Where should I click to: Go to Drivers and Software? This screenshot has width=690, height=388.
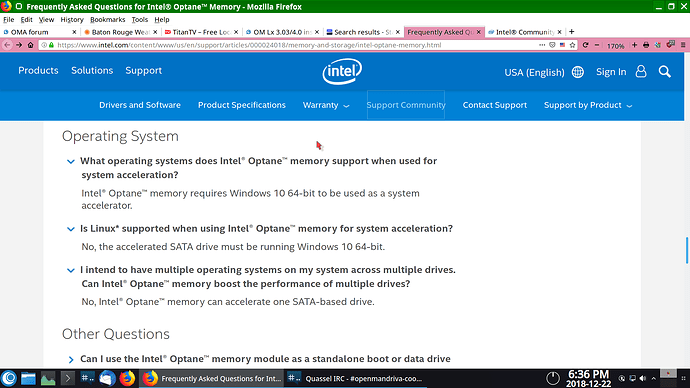pyautogui.click(x=140, y=105)
